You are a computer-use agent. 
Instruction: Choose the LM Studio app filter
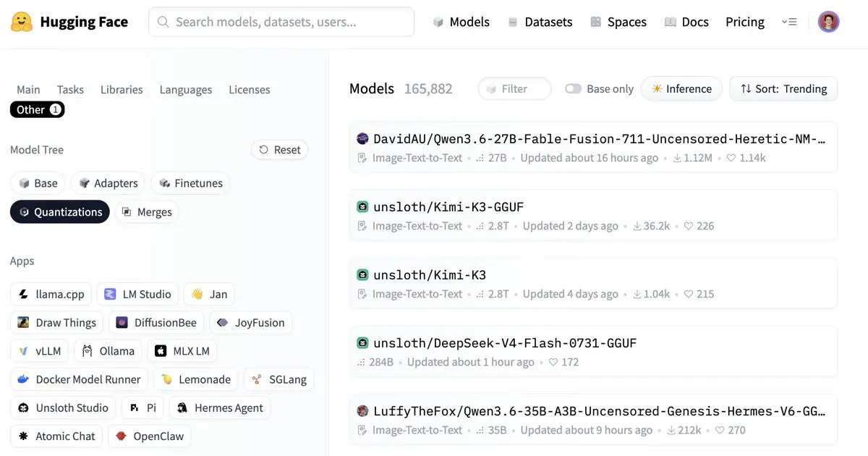(x=138, y=294)
